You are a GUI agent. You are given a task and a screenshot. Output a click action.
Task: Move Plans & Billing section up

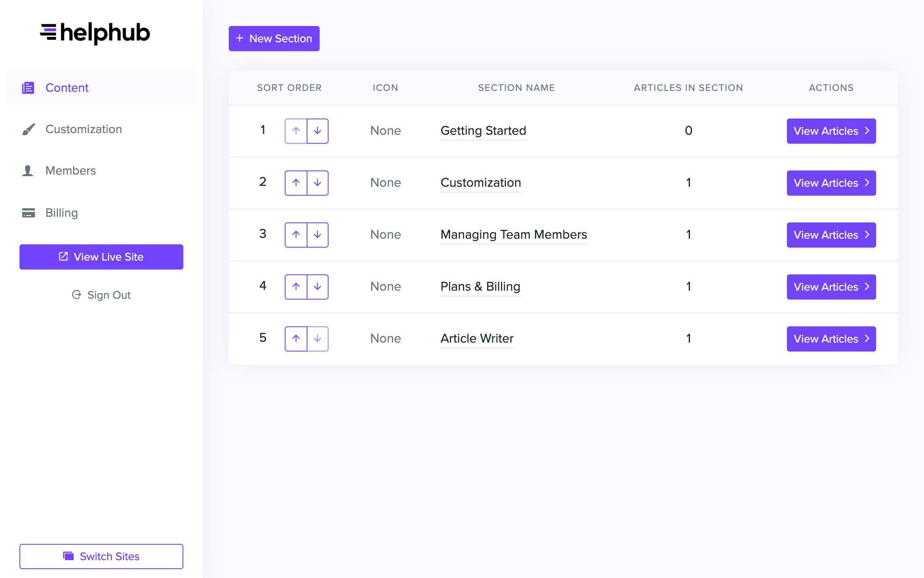(x=296, y=287)
